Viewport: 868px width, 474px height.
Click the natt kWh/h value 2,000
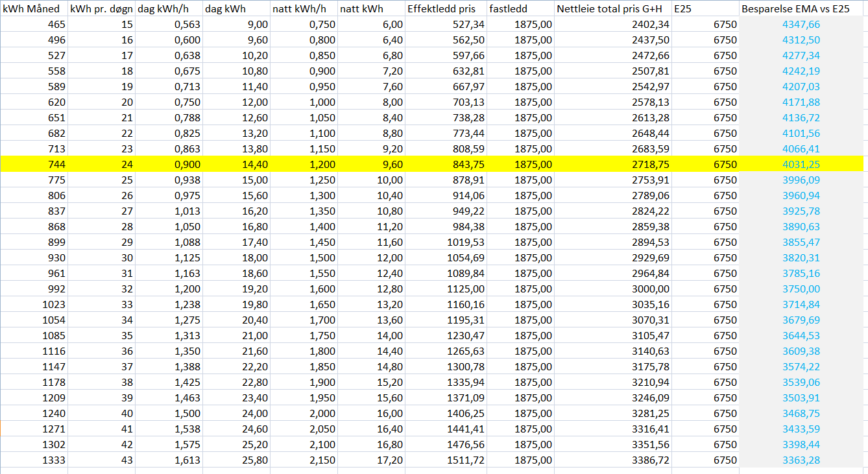[x=304, y=414]
